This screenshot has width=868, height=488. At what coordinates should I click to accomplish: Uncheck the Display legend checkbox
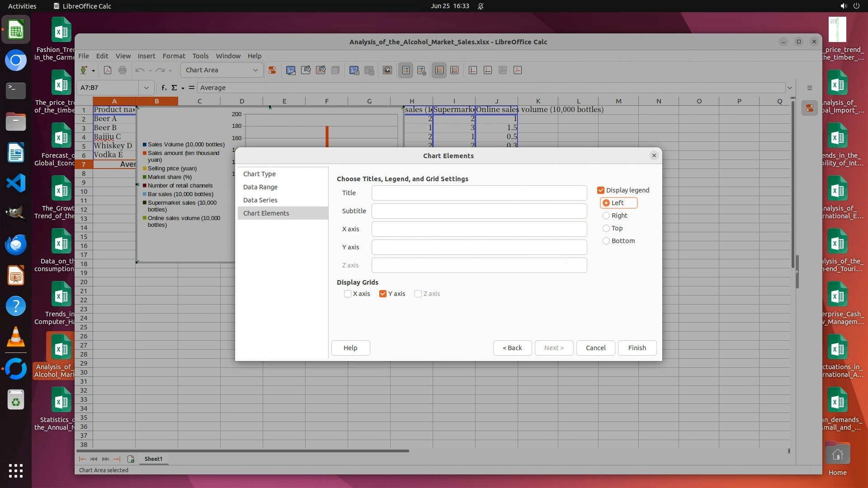tap(601, 190)
